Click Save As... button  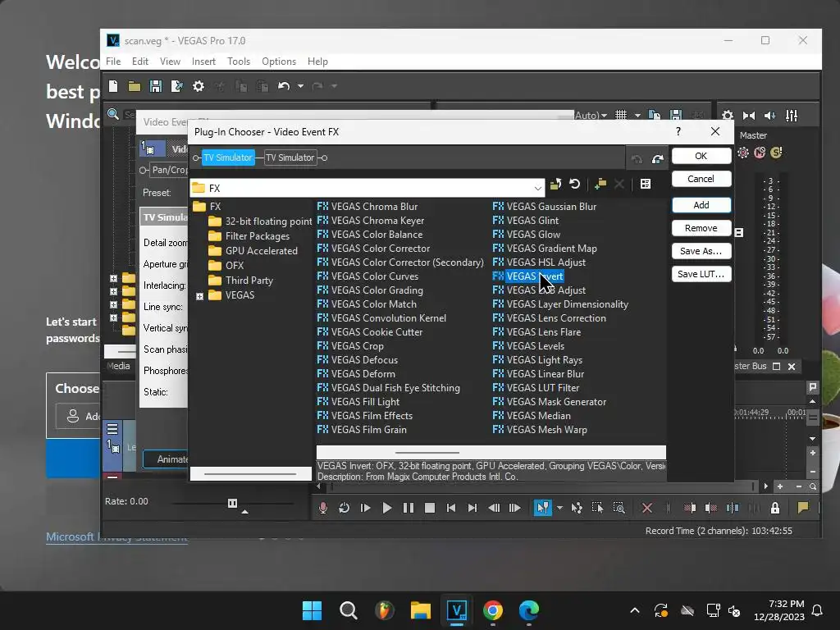tap(701, 251)
